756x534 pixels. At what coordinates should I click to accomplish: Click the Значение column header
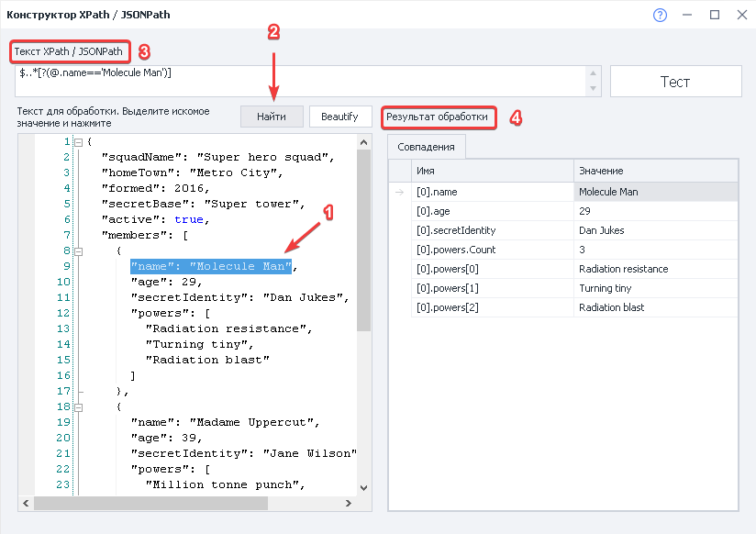[x=655, y=171]
